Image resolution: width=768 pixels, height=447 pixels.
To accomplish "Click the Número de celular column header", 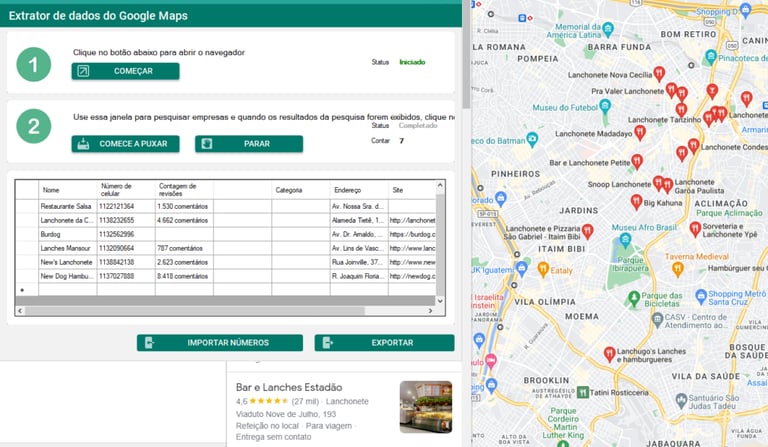I will 126,190.
